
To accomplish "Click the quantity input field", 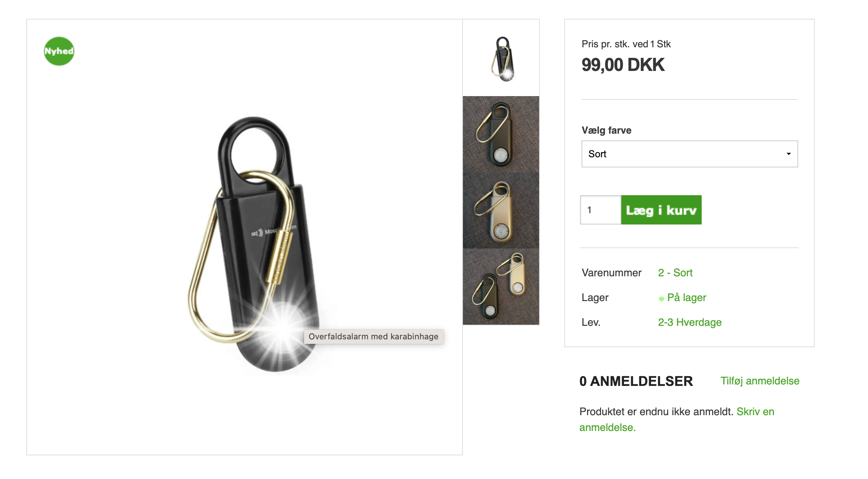I will tap(601, 210).
